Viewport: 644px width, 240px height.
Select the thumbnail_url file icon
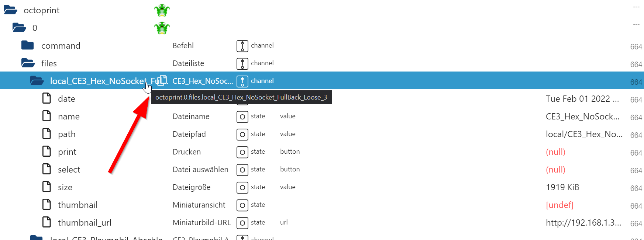click(x=47, y=222)
